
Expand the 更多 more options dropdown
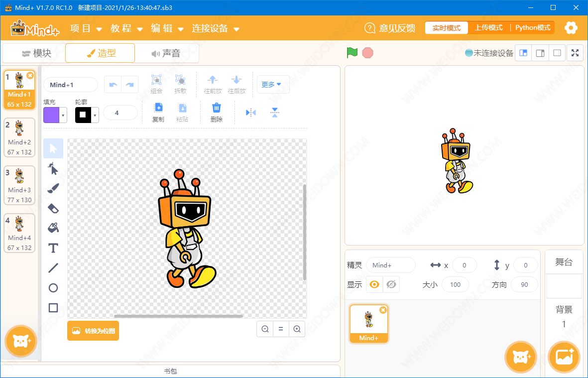coord(273,84)
